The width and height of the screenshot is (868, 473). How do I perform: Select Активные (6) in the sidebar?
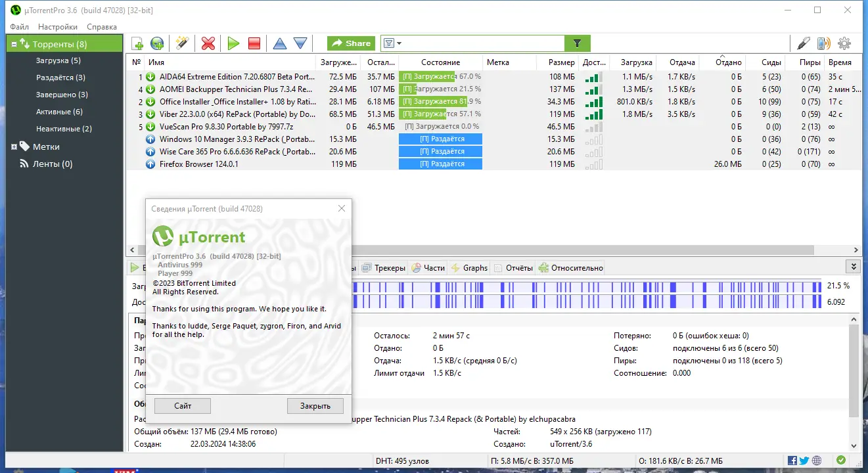click(x=59, y=112)
